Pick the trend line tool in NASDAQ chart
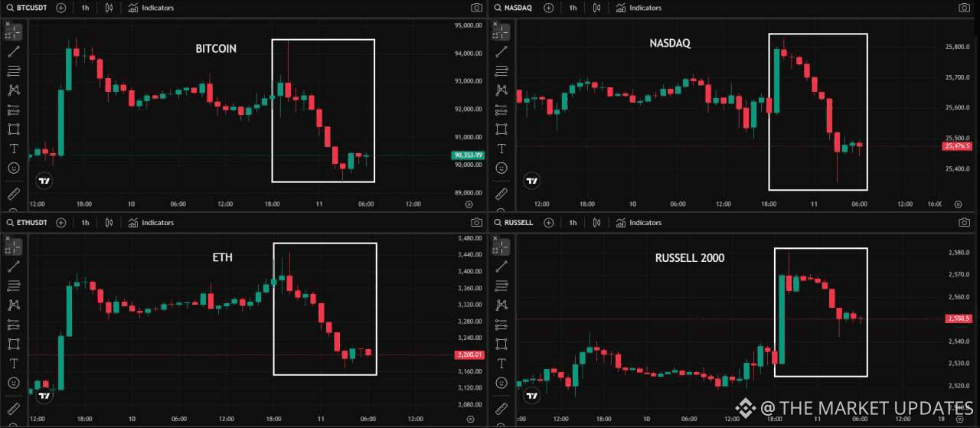 pos(501,52)
